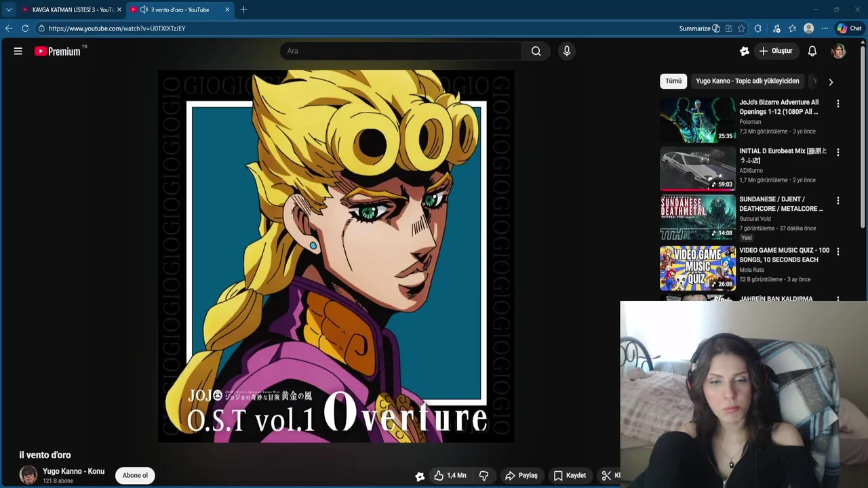
Task: Like the video with 1,4 Mn thumbs up
Action: tap(450, 476)
